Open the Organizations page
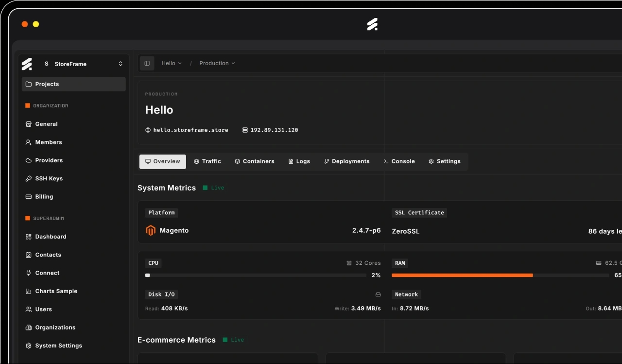This screenshot has height=364, width=622. pyautogui.click(x=74, y=328)
